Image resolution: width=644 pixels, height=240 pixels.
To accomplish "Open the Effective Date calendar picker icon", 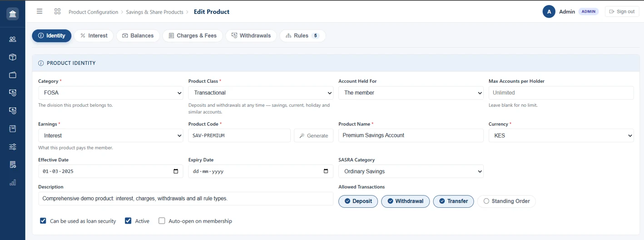I will 176,171.
